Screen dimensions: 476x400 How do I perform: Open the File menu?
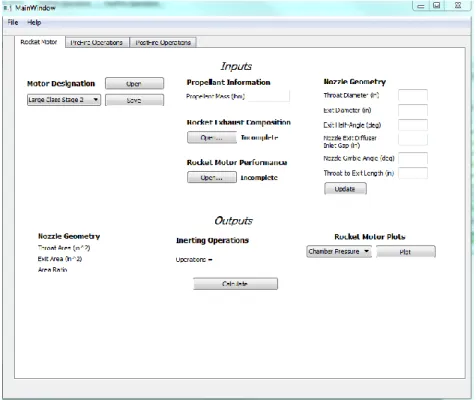(13, 23)
